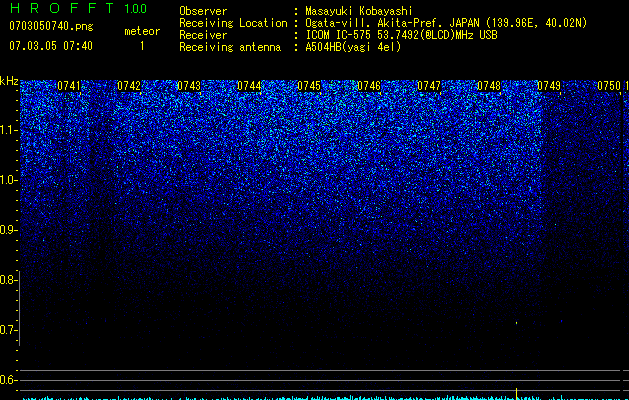Click the meteor label
Screen dimensions: 629x400
point(142,31)
